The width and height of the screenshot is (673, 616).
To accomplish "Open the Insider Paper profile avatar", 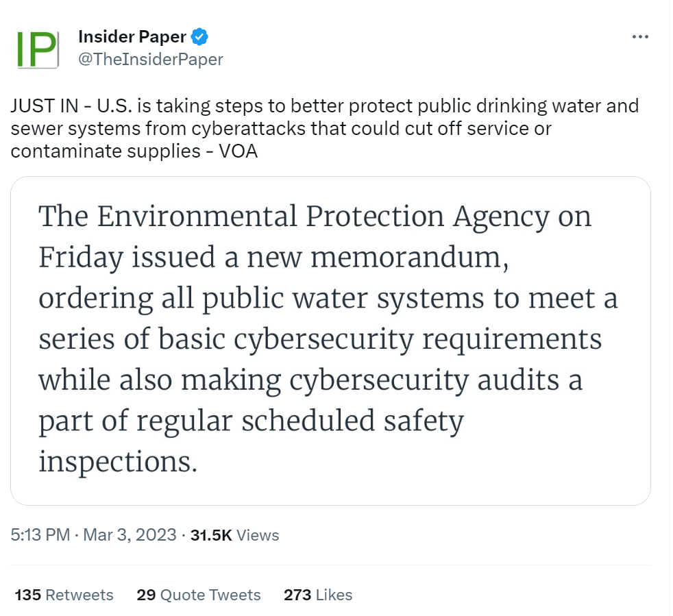I will tap(37, 49).
